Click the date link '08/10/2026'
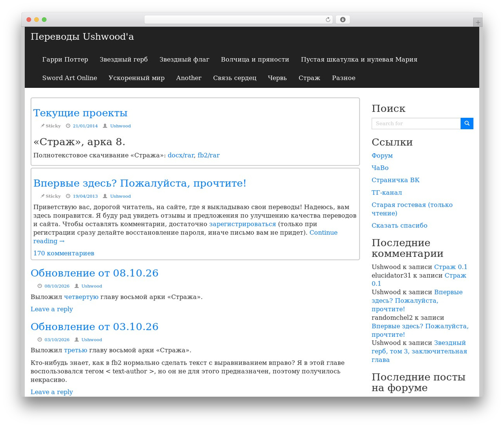504x427 pixels. (57, 286)
